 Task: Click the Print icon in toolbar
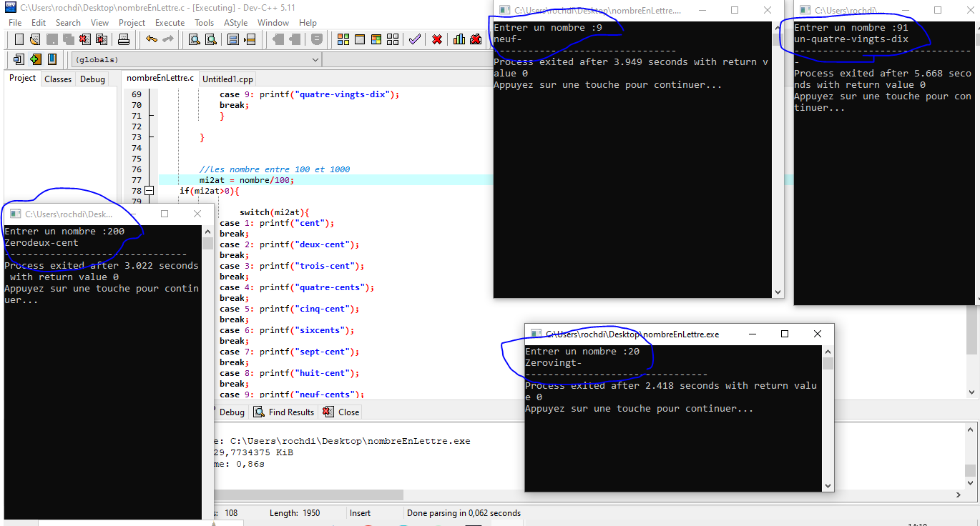coord(124,39)
